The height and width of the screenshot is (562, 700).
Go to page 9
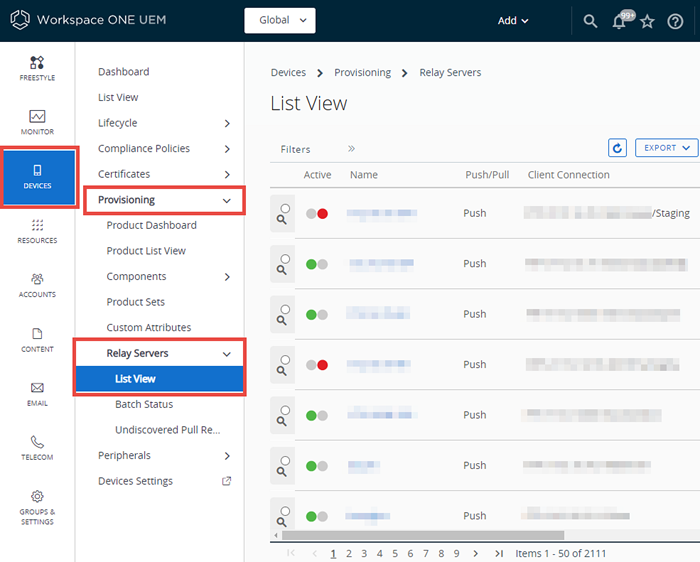tap(456, 554)
